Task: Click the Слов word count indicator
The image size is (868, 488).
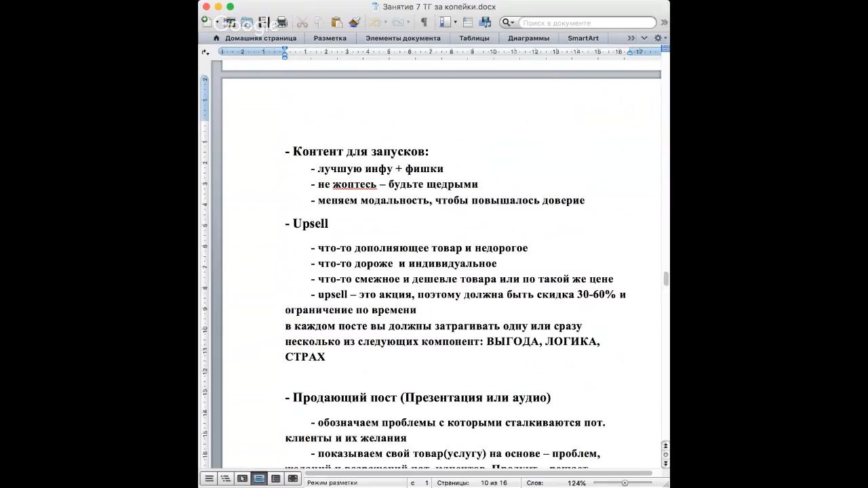Action: tap(535, 483)
